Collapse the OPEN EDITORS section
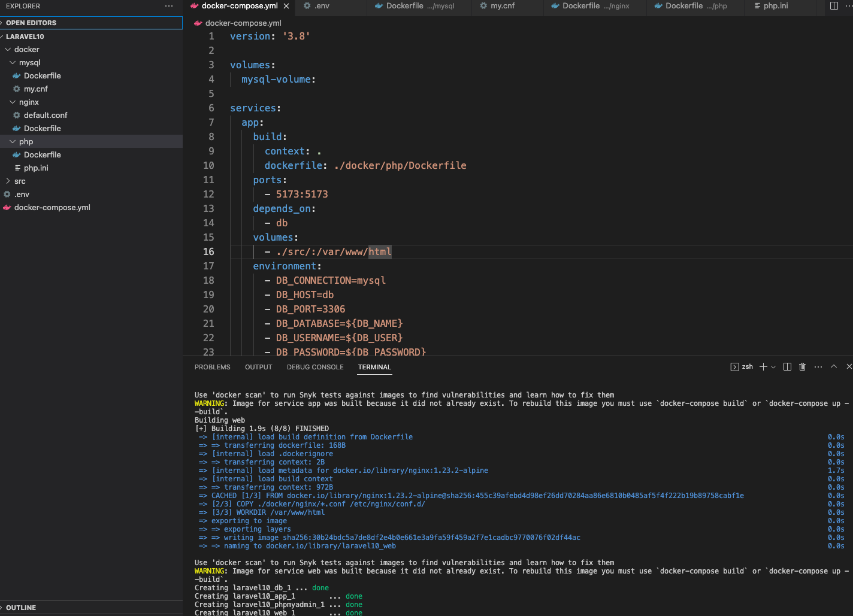The image size is (853, 616). tap(32, 22)
